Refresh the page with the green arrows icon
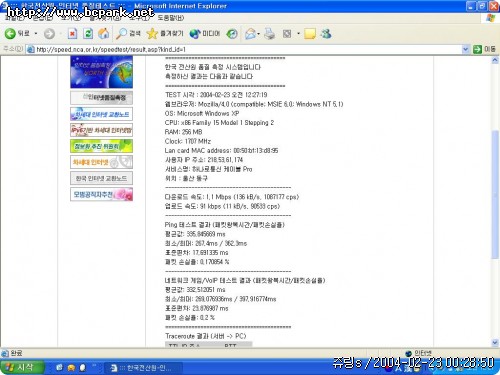500x375 pixels. (88, 33)
